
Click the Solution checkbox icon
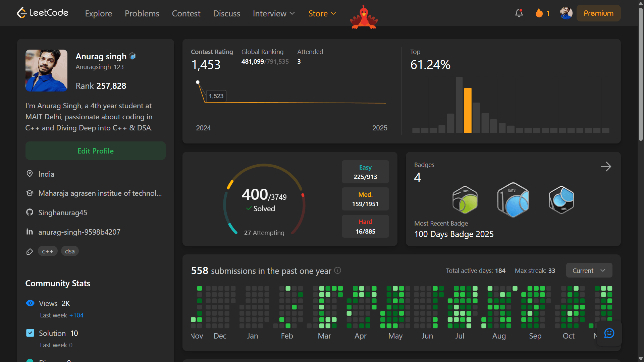[x=30, y=333]
